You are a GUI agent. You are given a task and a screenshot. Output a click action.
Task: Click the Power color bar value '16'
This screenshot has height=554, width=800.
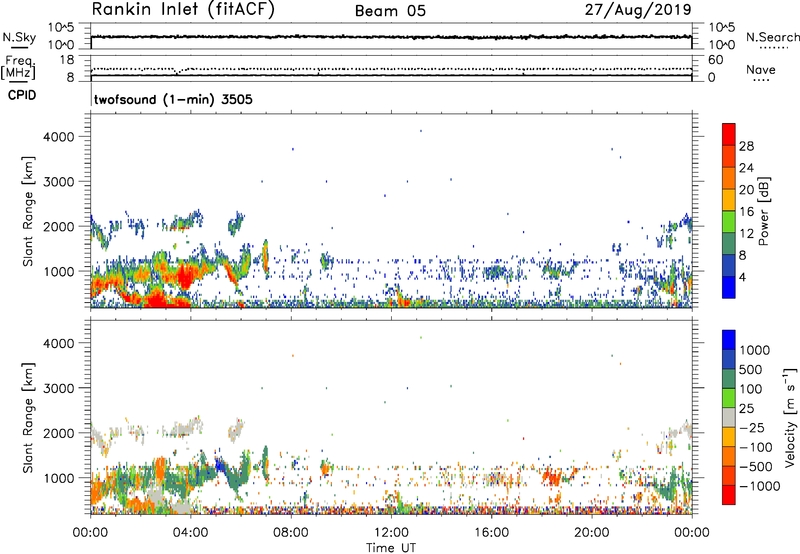tap(746, 212)
